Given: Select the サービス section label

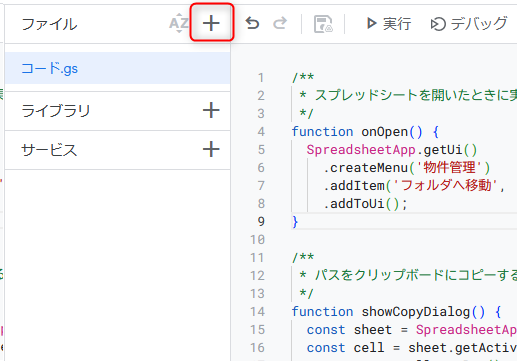Looking at the screenshot, I should [x=49, y=150].
